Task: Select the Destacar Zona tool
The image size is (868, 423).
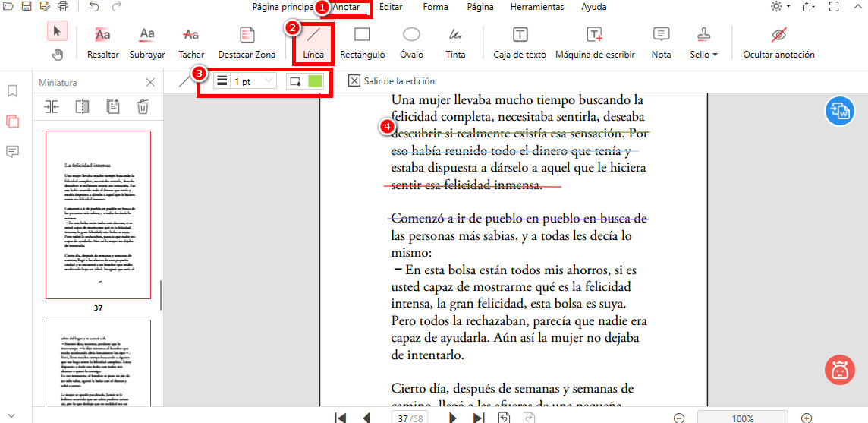Action: click(247, 43)
